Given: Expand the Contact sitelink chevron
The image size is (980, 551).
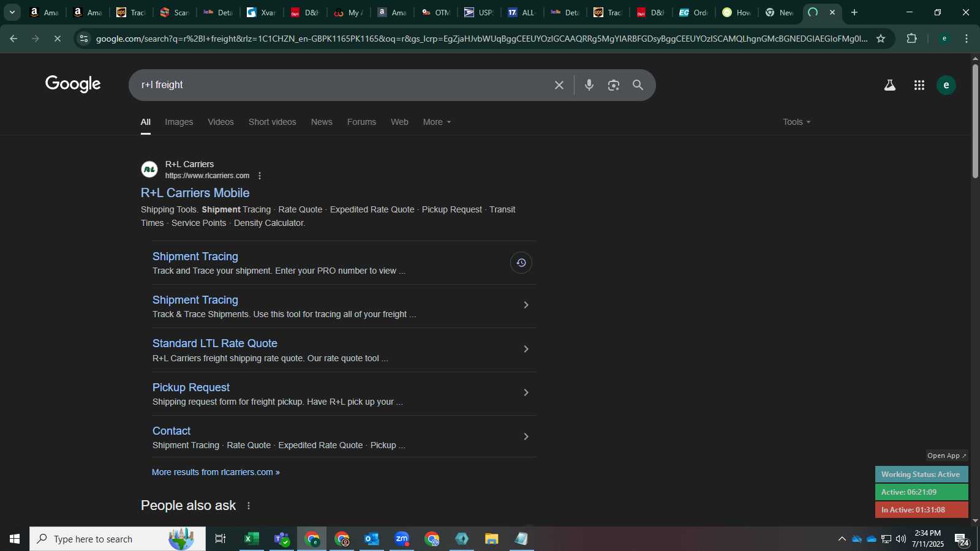Looking at the screenshot, I should (x=526, y=437).
